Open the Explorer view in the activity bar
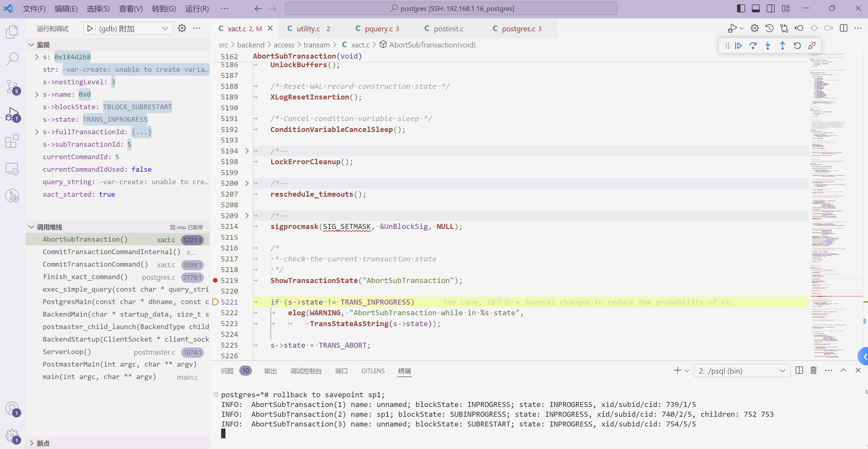The height and width of the screenshot is (449, 868). 12,32
